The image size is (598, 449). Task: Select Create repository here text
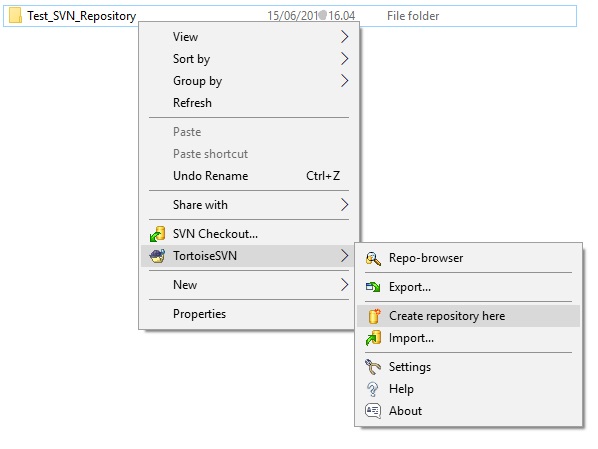coord(447,316)
